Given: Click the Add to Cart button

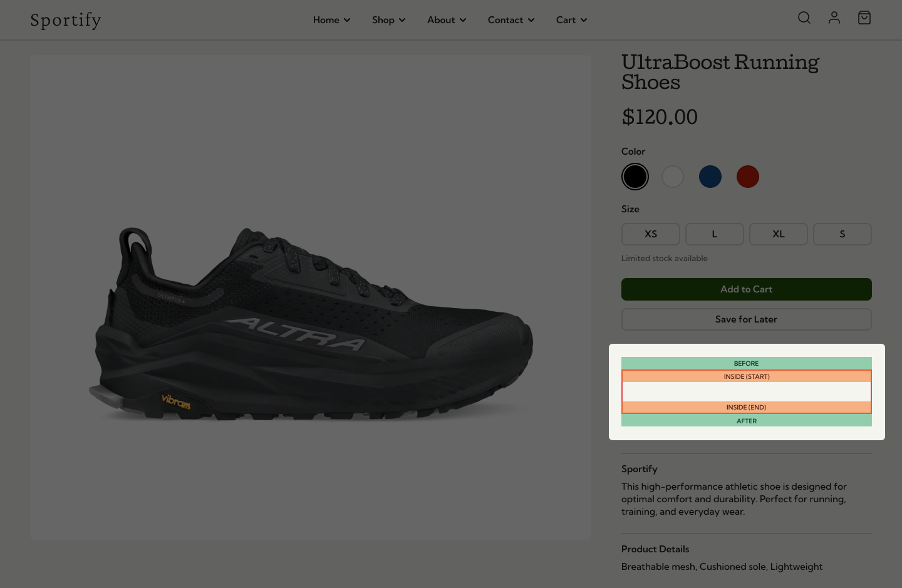Looking at the screenshot, I should tap(747, 289).
